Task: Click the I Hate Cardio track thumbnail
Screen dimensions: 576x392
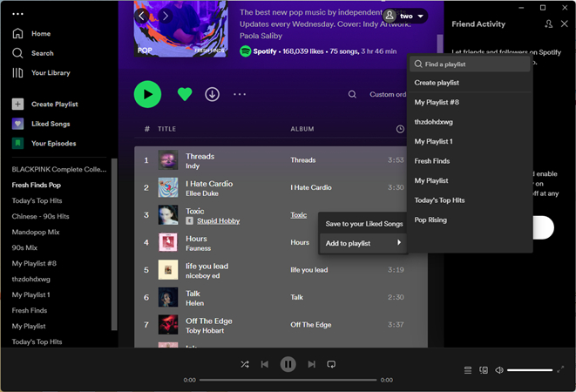Action: click(168, 187)
